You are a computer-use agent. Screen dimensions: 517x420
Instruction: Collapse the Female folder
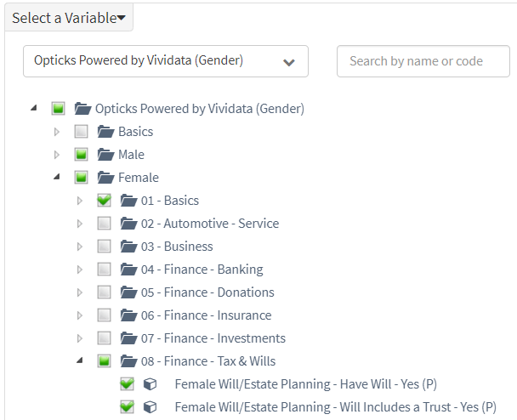57,177
